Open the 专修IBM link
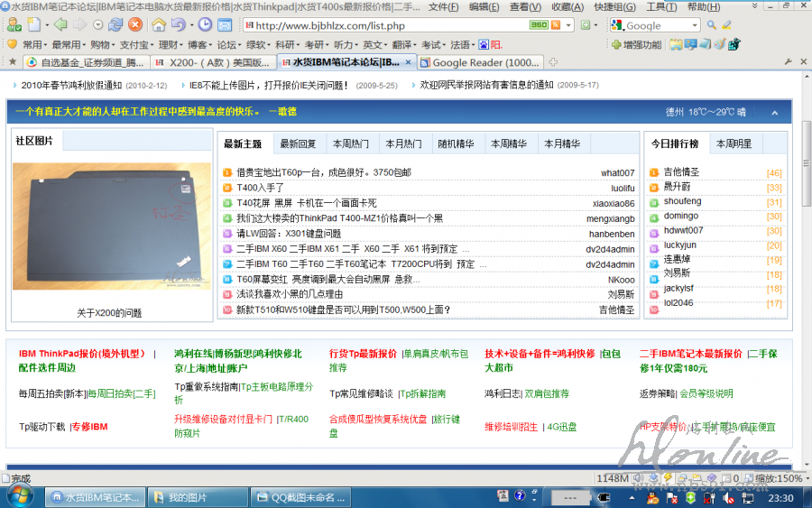Image resolution: width=812 pixels, height=508 pixels. coord(89,427)
